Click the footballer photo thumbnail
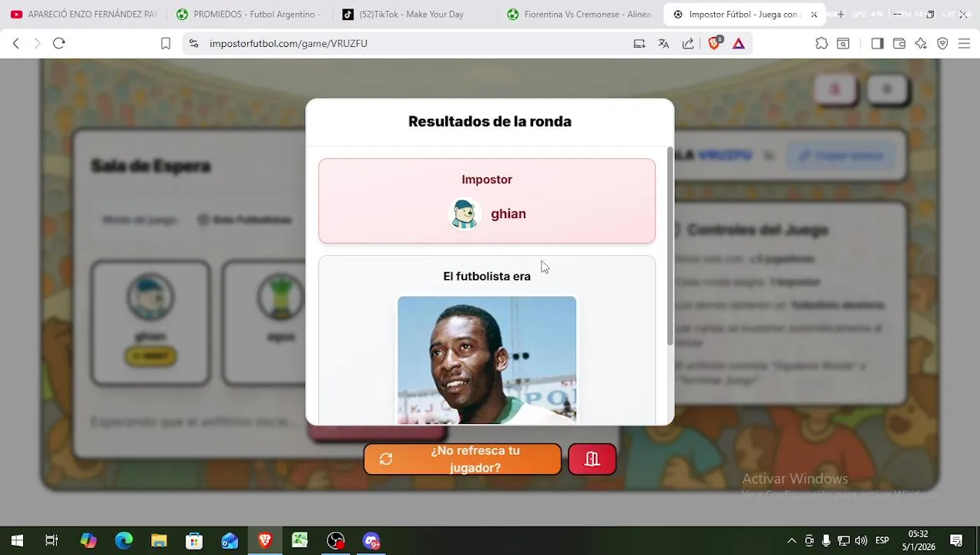980x555 pixels. coord(487,360)
